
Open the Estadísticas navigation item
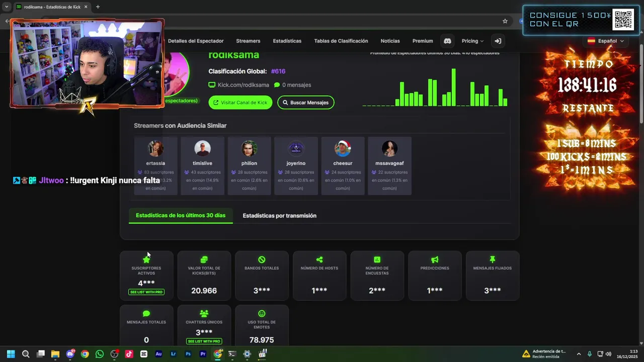coord(287,41)
